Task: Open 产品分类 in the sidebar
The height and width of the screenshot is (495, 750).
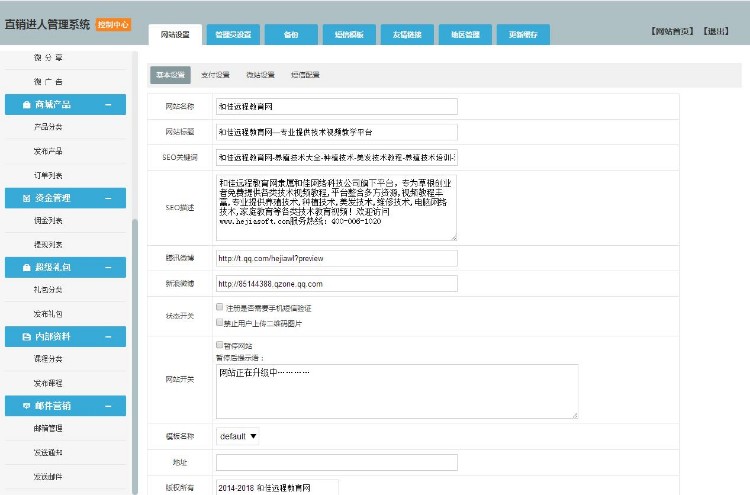Action: (x=48, y=127)
